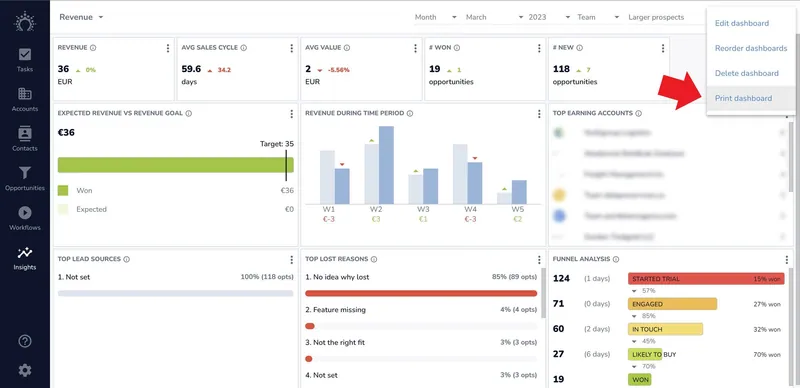Open the REVENUE card three-dot menu
800x388 pixels.
click(x=167, y=48)
